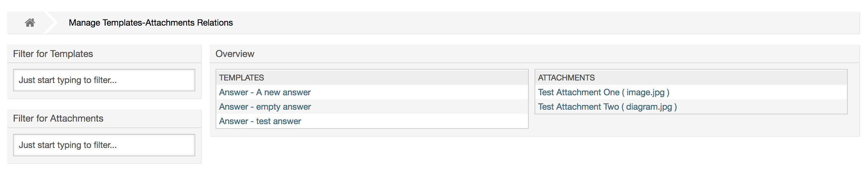Open the 'Answer - A new answer' template
The height and width of the screenshot is (179, 868).
pyautogui.click(x=265, y=92)
